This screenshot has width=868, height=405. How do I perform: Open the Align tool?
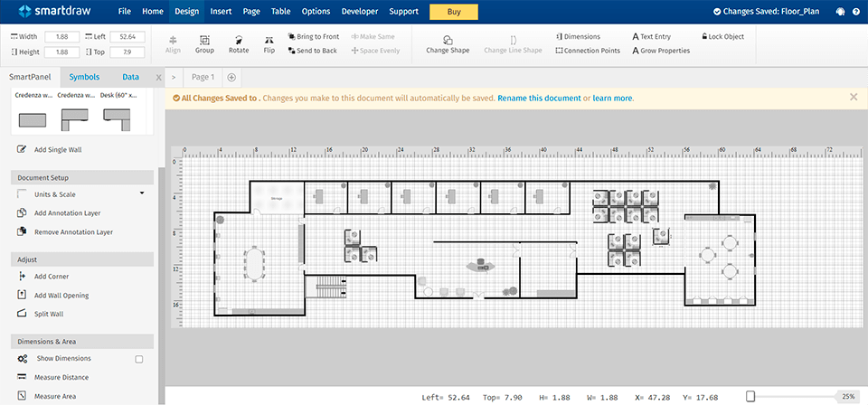[x=173, y=44]
